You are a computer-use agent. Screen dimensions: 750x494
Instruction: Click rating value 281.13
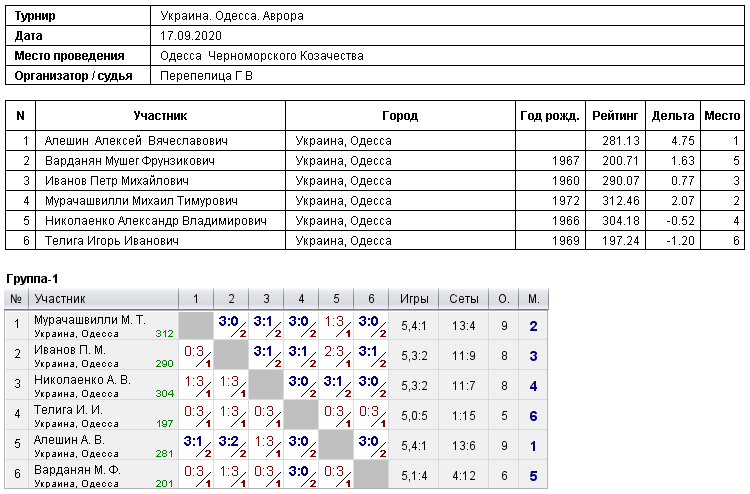tap(621, 141)
